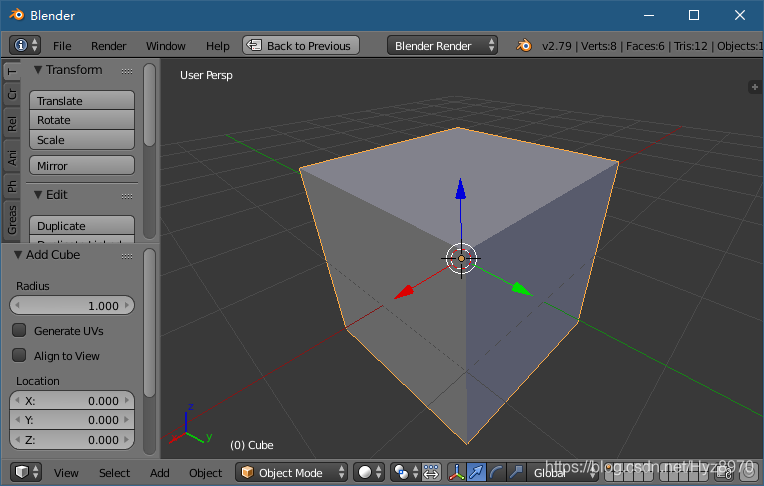Click the Back to Previous arrow icon
This screenshot has width=764, height=486.
[254, 45]
